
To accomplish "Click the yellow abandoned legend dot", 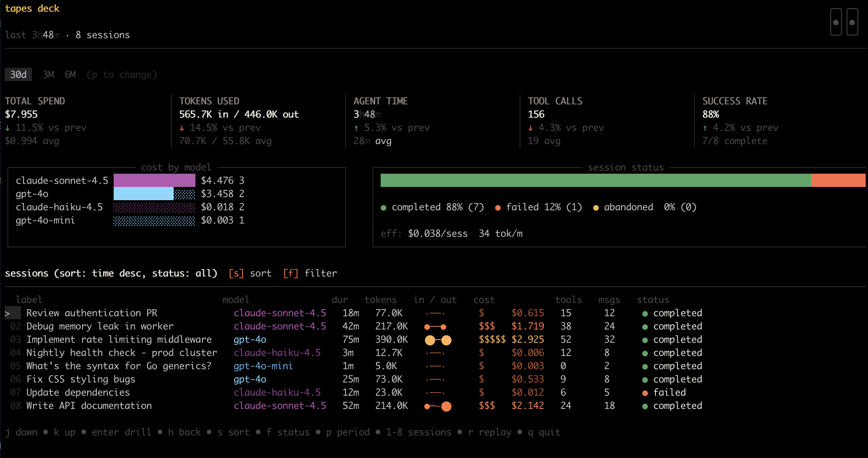I will 596,208.
